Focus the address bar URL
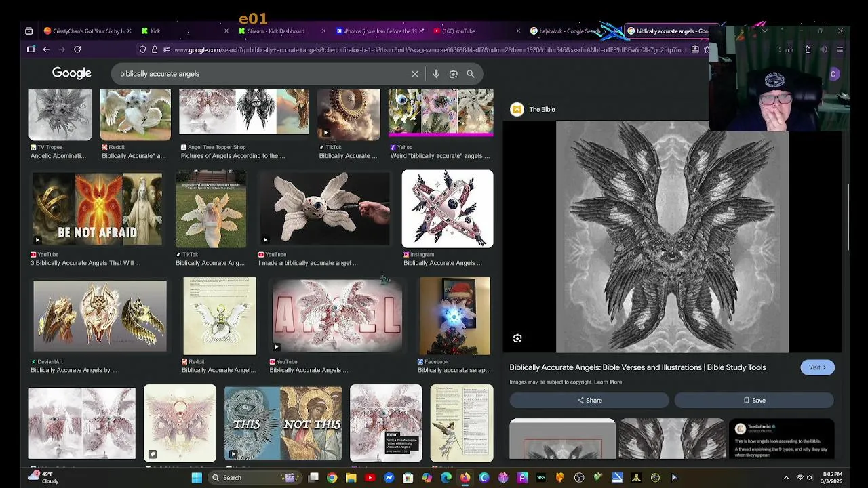 click(x=431, y=49)
